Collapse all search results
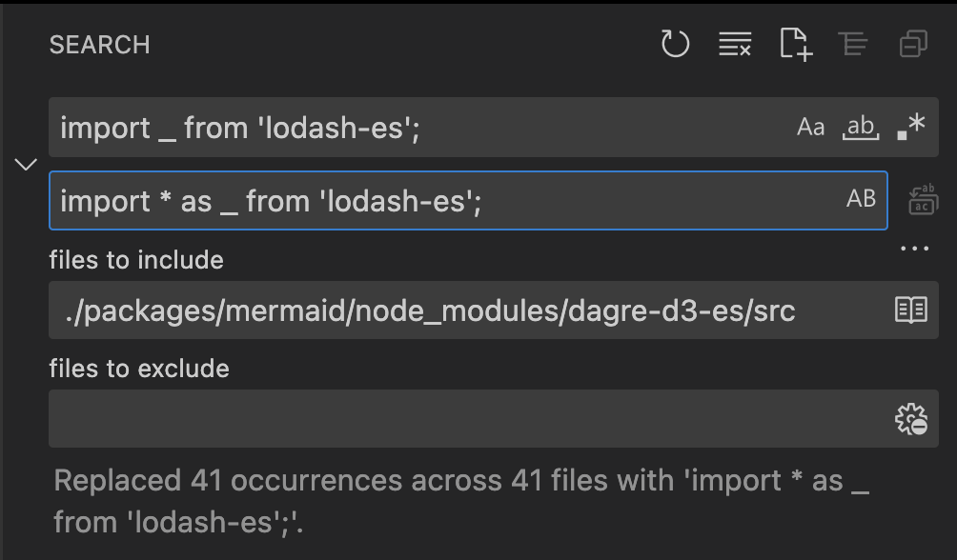This screenshot has height=560, width=957. tap(914, 44)
